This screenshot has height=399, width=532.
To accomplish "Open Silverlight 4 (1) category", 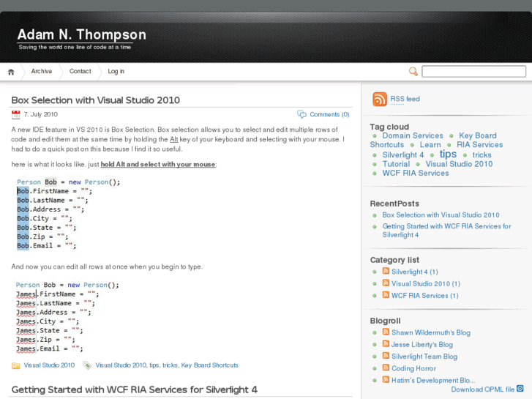I will pos(415,272).
